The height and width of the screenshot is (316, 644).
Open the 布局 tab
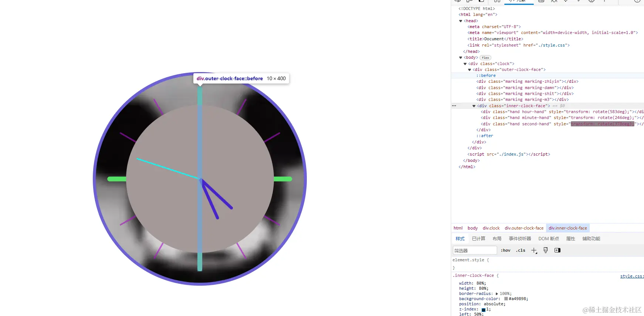tap(497, 239)
